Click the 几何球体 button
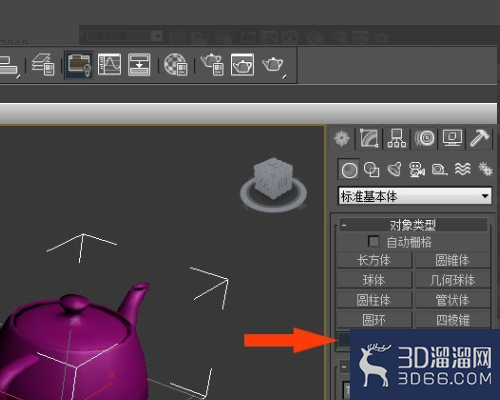Screen dimensions: 500x400 click(x=453, y=280)
